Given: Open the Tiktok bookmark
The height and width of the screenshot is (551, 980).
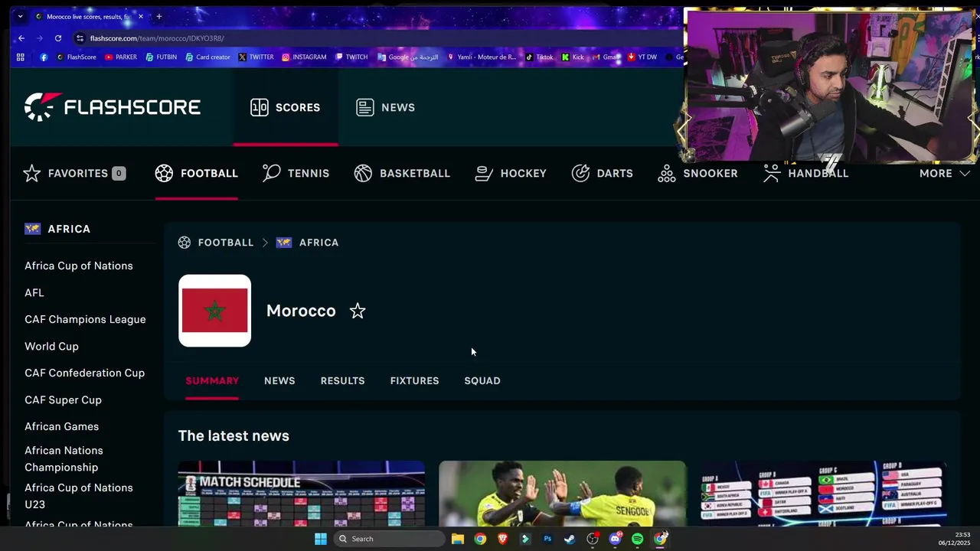Looking at the screenshot, I should (x=540, y=57).
